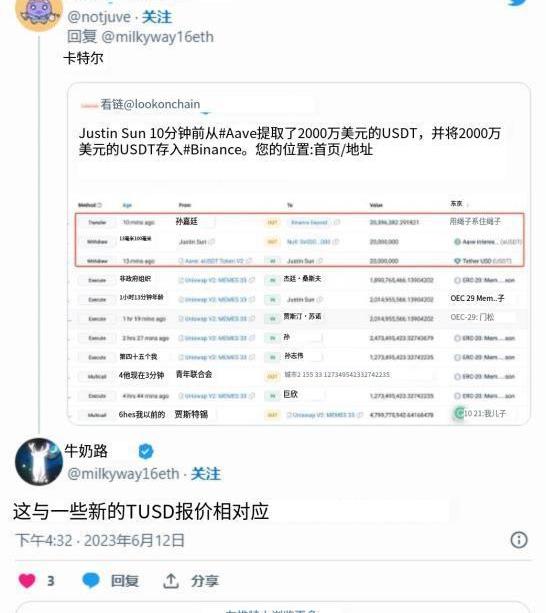
Task: Click the 分享 share label
Action: (x=205, y=581)
